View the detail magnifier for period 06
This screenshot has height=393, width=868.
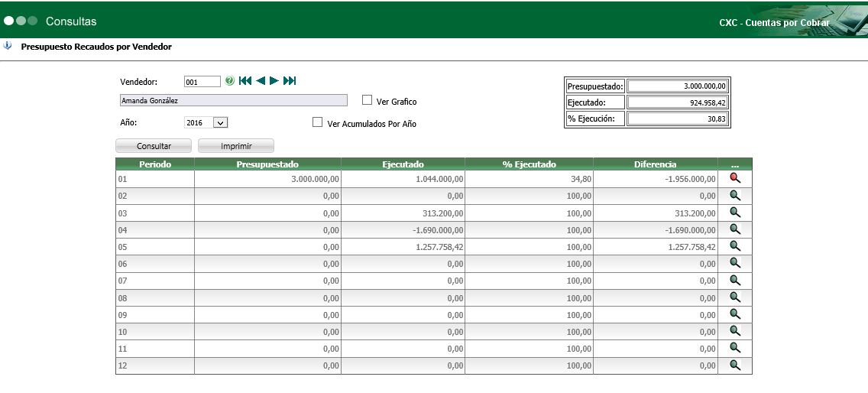click(735, 263)
